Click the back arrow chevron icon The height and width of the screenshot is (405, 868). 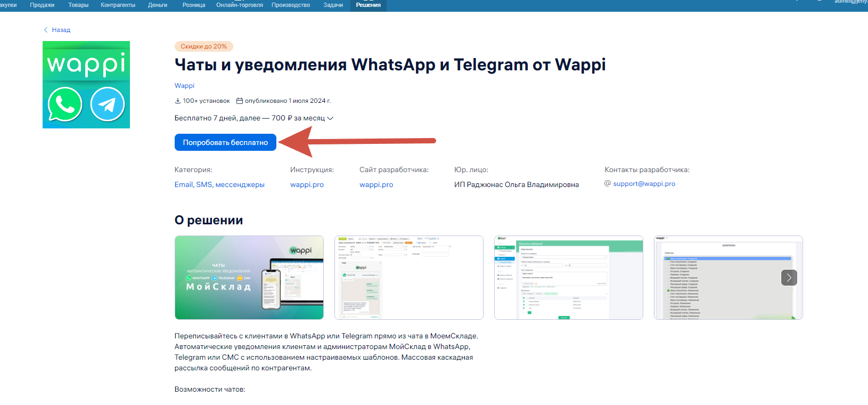click(46, 30)
